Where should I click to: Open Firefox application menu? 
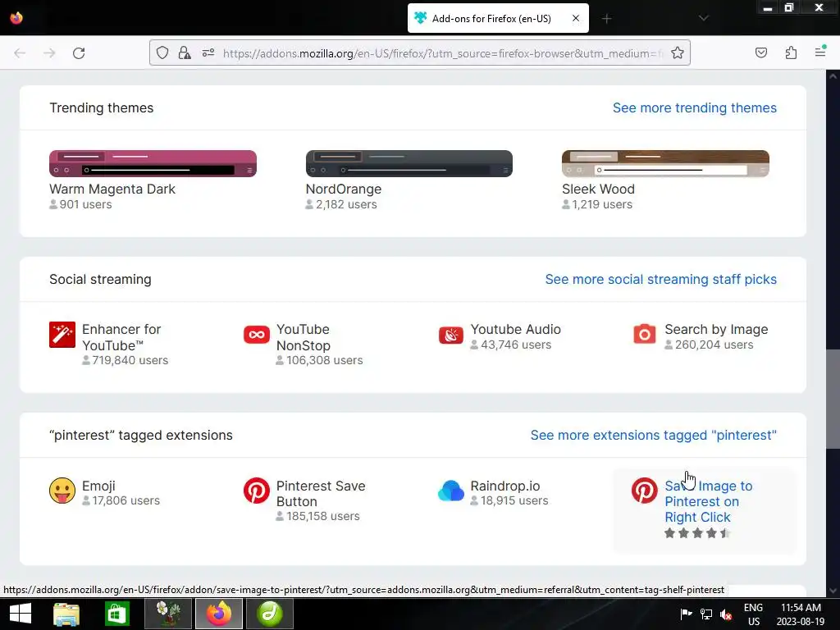coord(820,52)
